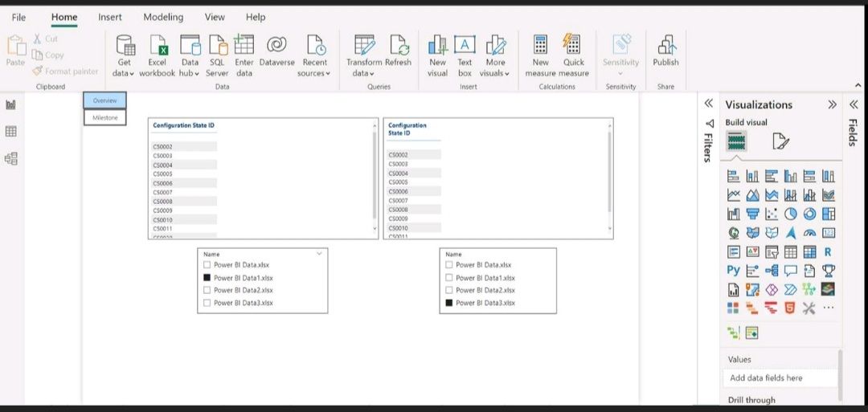Expand the Fields pane chevron
Screen dimensions: 868x412
click(x=853, y=104)
